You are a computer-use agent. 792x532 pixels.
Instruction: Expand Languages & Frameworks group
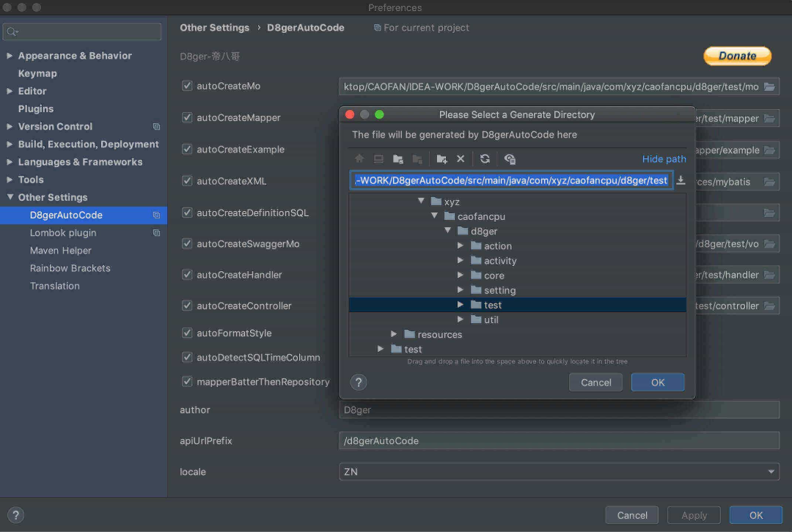click(10, 161)
